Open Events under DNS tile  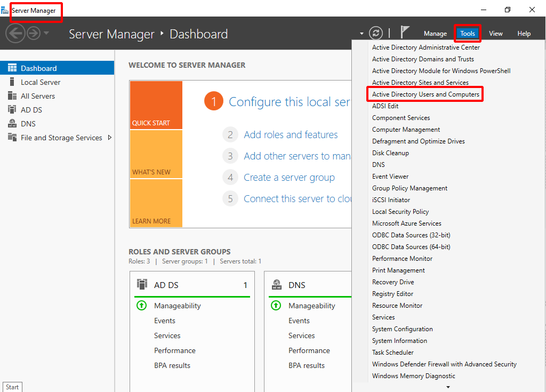299,321
